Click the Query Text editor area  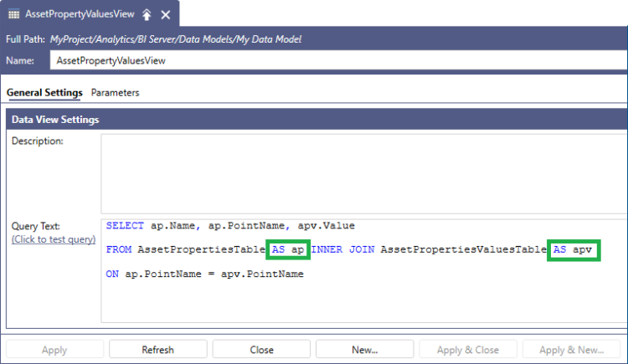(363, 270)
